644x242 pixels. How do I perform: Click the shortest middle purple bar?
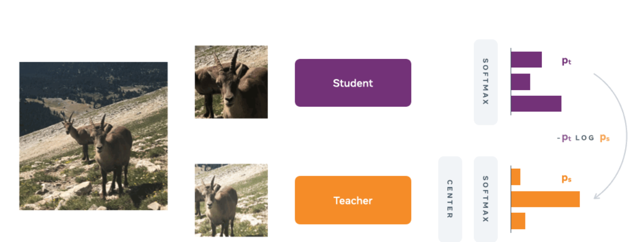tap(520, 82)
